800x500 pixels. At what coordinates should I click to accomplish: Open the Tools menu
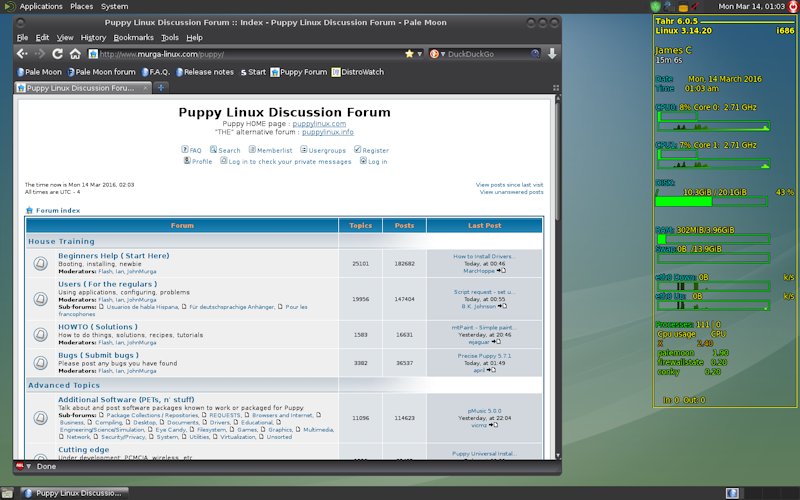170,37
